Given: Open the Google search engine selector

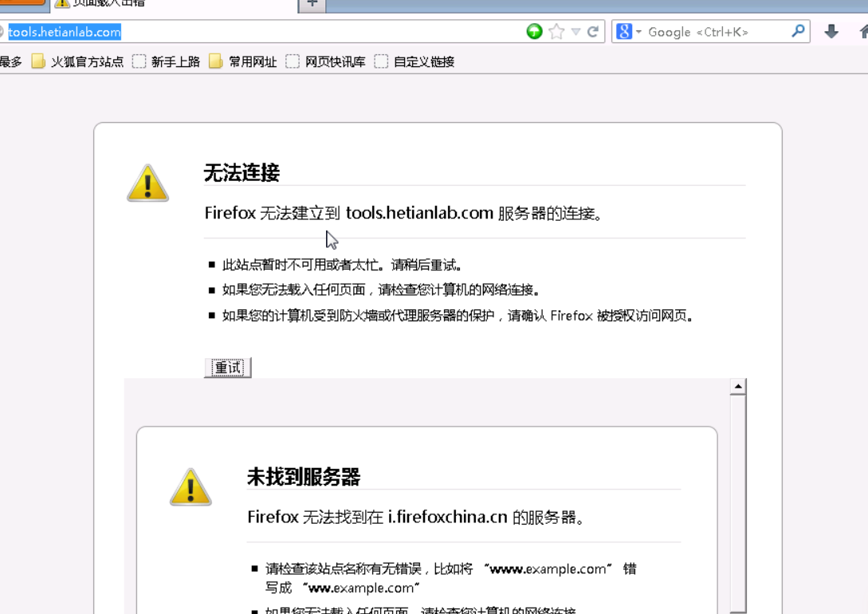Looking at the screenshot, I should pos(629,32).
